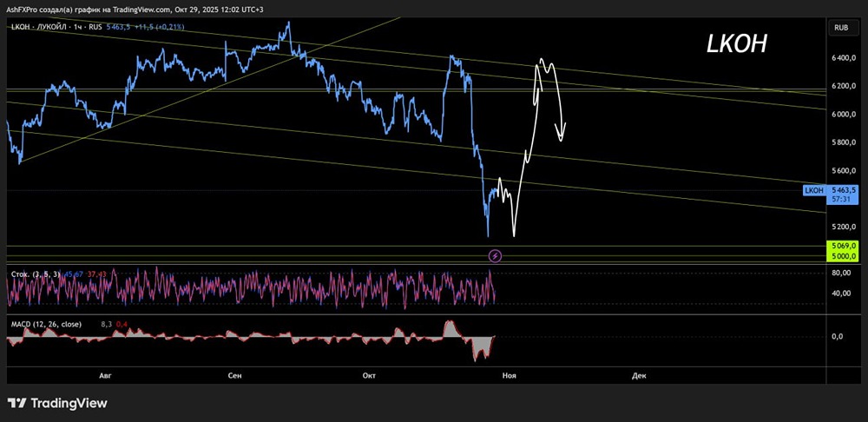Open the Стох. (3, 5, 3) indicator legend

click(36, 274)
